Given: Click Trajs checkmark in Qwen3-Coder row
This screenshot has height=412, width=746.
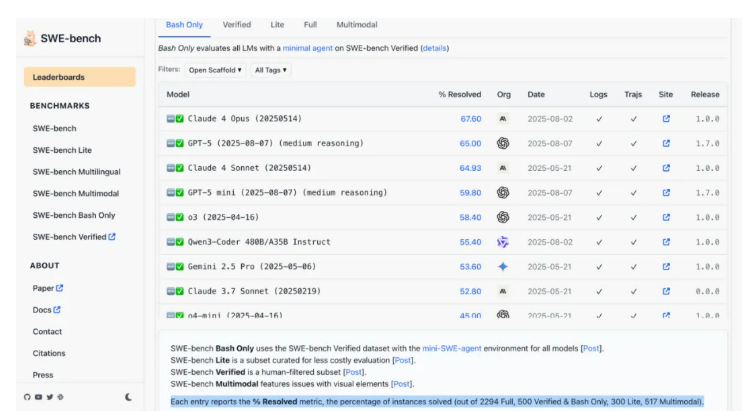Looking at the screenshot, I should coord(633,242).
